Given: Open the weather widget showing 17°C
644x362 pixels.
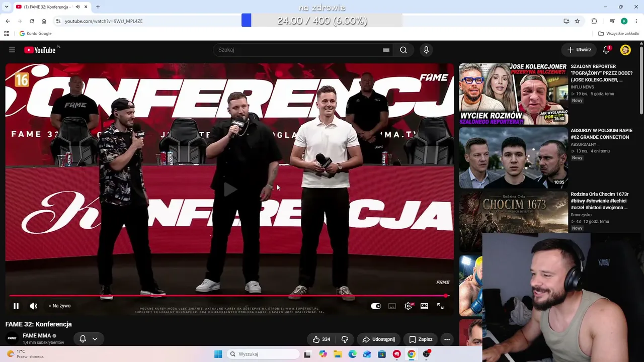Looking at the screenshot, I should (x=25, y=354).
